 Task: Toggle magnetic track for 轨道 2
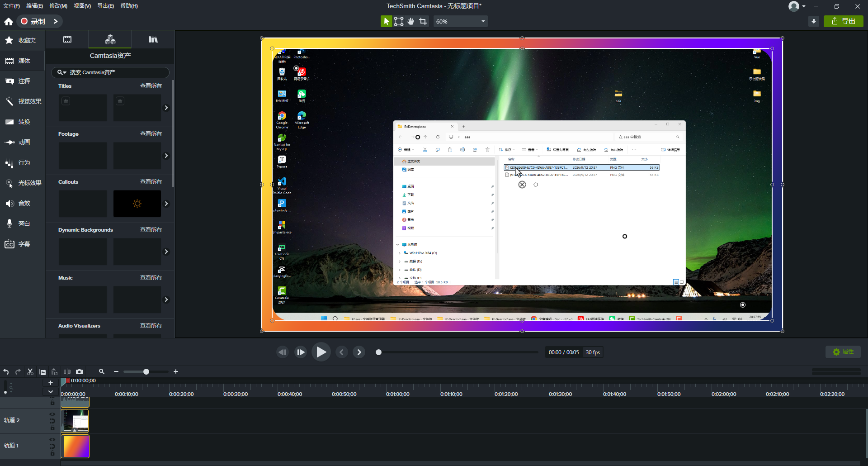52,421
